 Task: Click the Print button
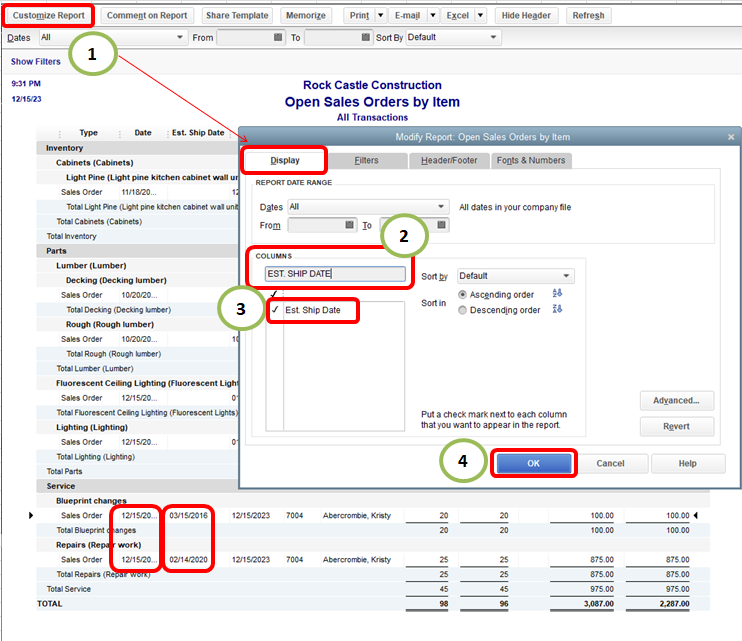click(359, 15)
